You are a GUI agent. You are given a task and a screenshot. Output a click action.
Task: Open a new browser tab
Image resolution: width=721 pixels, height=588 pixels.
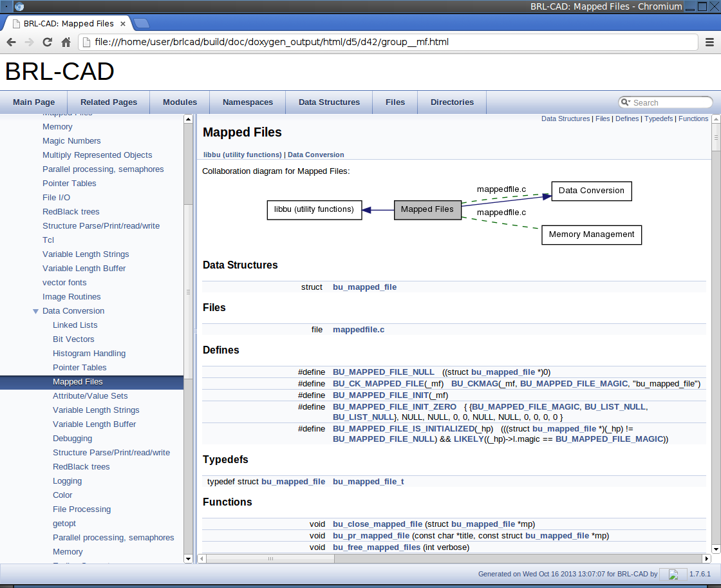pyautogui.click(x=142, y=24)
